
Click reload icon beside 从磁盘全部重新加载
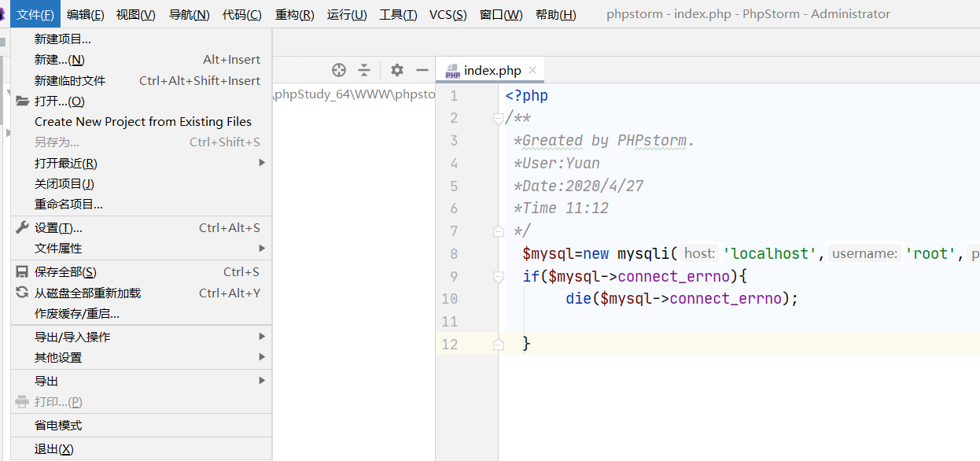pyautogui.click(x=22, y=293)
